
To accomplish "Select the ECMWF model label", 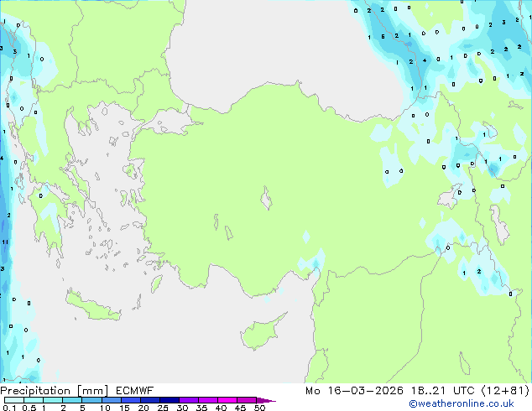I will tap(135, 391).
